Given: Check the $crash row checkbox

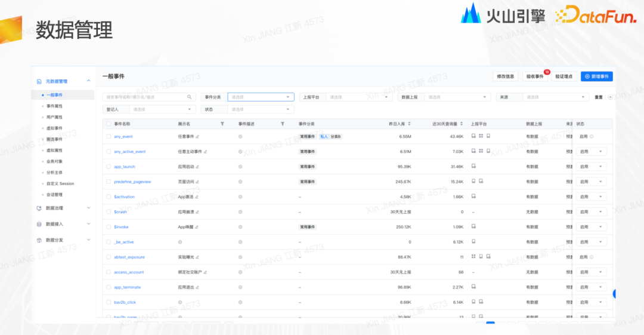Looking at the screenshot, I should pyautogui.click(x=109, y=212).
